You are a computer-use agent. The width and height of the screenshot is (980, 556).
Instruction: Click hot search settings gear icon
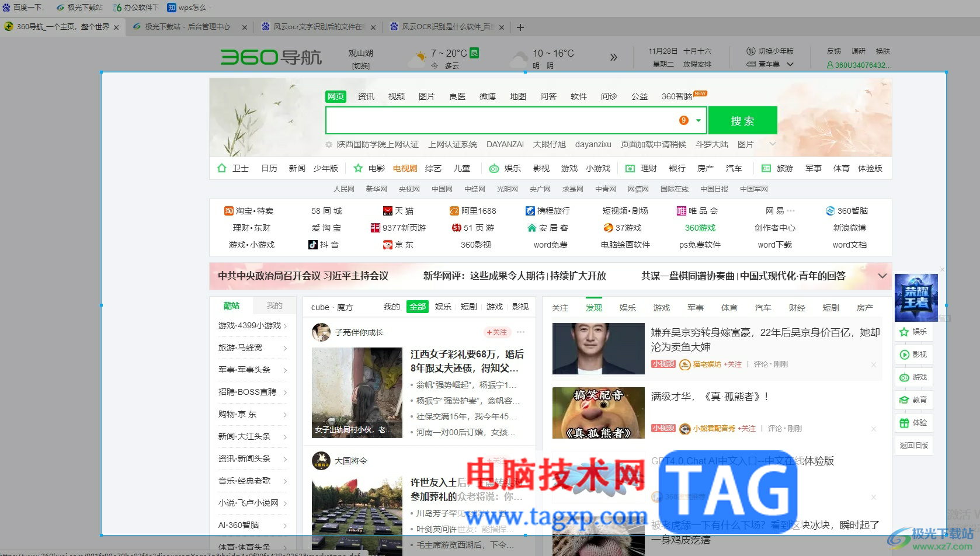point(329,144)
